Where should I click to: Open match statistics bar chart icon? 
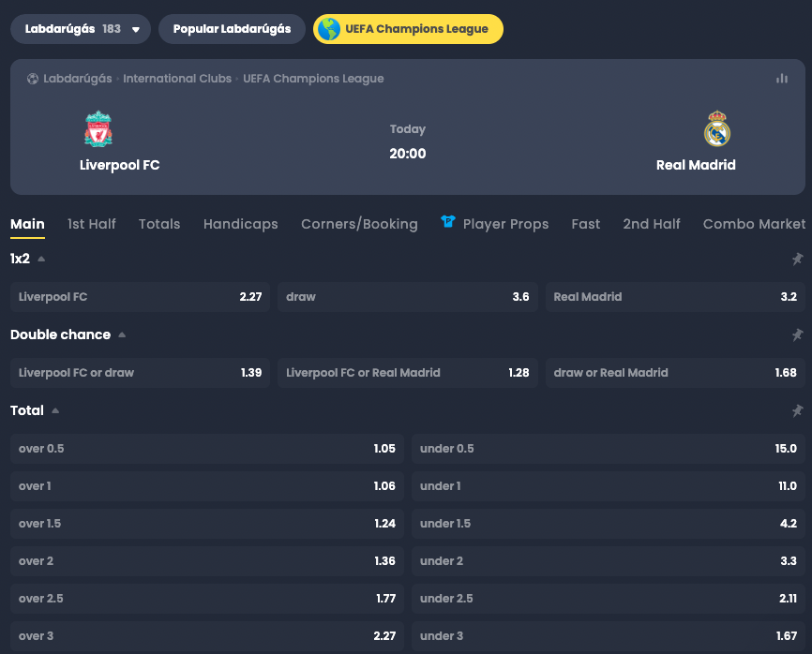[781, 79]
